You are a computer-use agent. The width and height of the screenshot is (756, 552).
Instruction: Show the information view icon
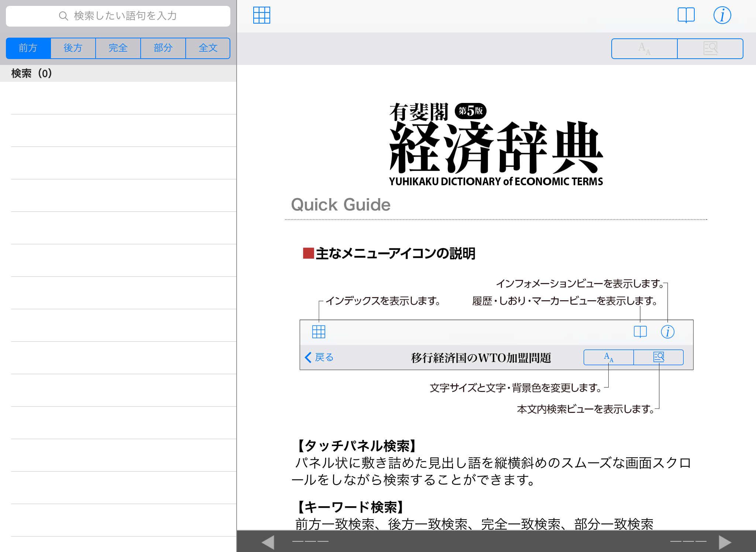coord(722,15)
